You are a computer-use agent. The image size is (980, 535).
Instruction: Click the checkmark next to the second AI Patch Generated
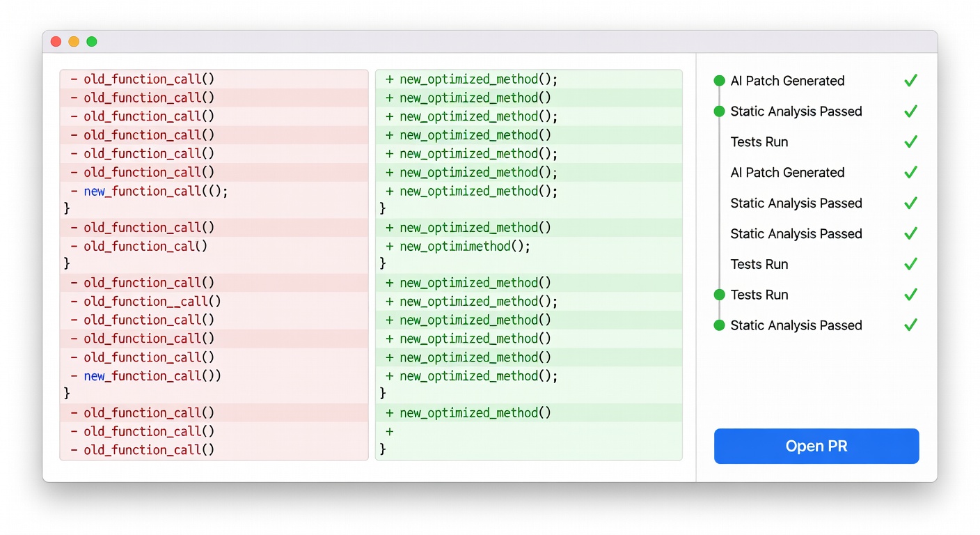tap(910, 172)
